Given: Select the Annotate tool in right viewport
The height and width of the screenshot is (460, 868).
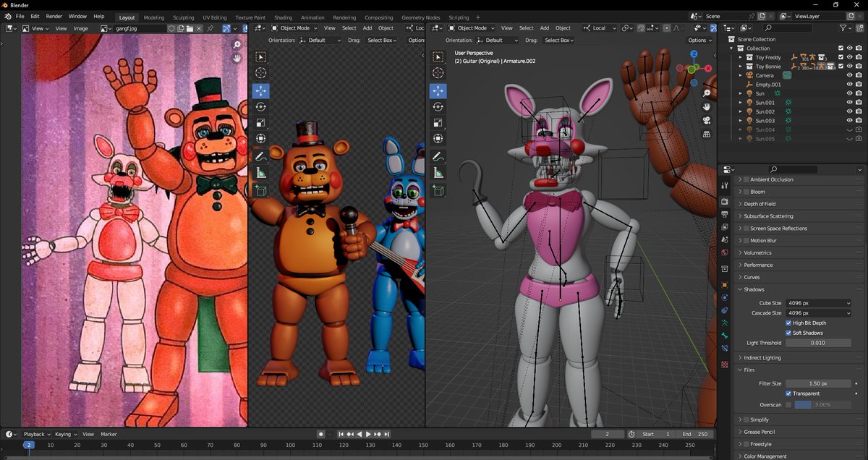Looking at the screenshot, I should click(x=438, y=157).
